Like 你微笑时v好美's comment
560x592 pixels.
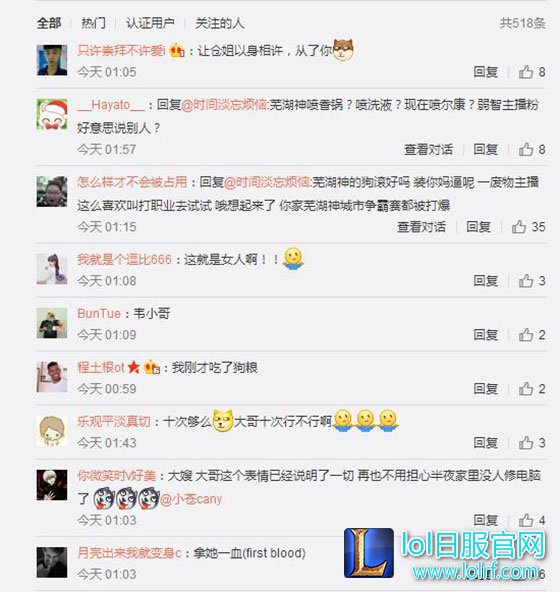[x=532, y=520]
